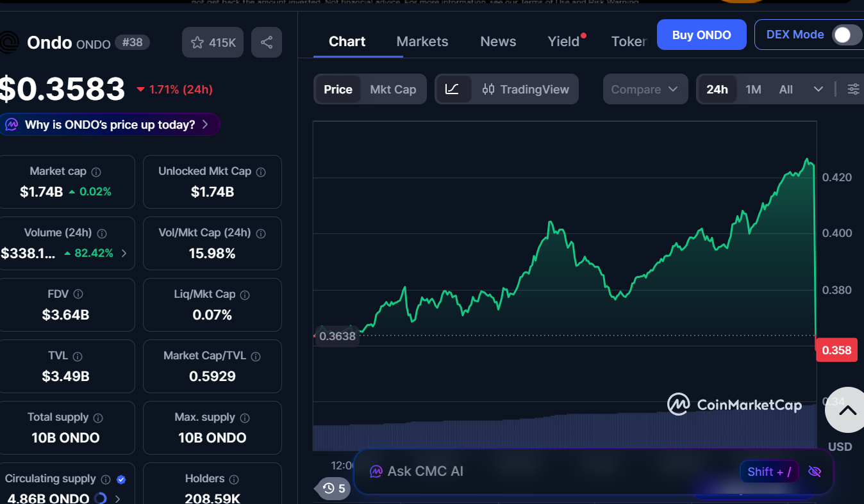
Task: Click the 0.5929 Market Cap/TVL value
Action: tap(212, 376)
